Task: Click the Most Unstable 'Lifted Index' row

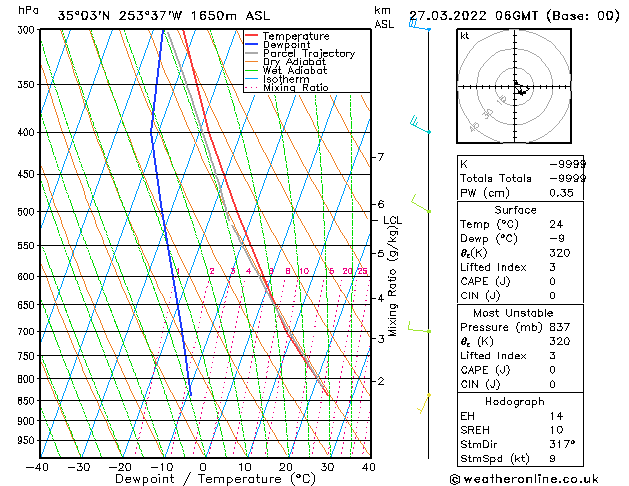Action: (x=520, y=356)
